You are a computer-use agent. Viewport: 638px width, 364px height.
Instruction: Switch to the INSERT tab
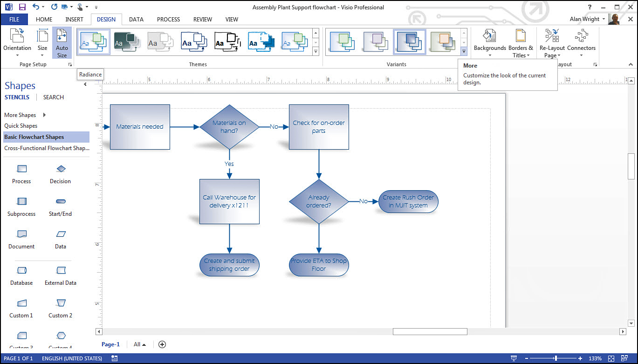pos(75,20)
